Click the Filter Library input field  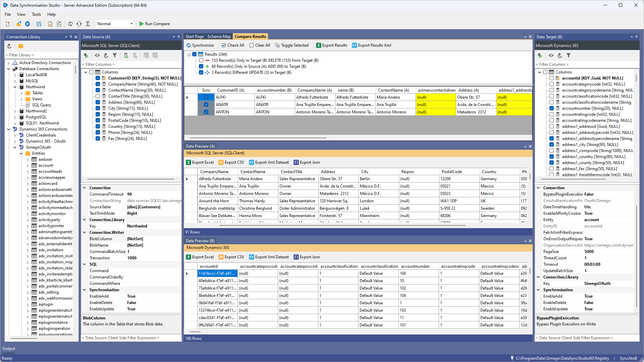coord(42,55)
